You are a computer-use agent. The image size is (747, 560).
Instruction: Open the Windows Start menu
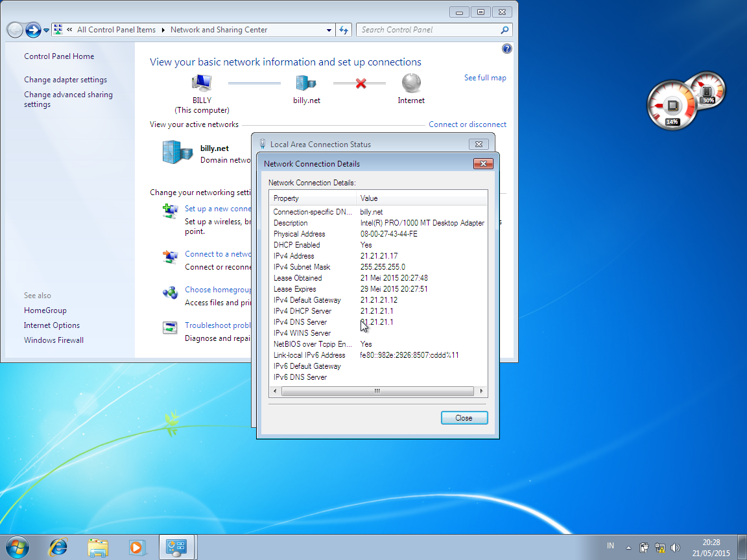click(x=17, y=547)
